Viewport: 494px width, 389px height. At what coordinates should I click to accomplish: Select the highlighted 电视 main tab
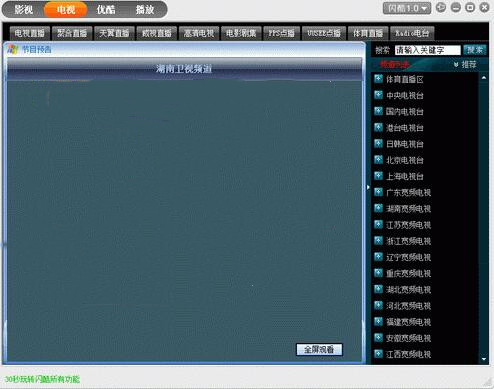pyautogui.click(x=66, y=9)
